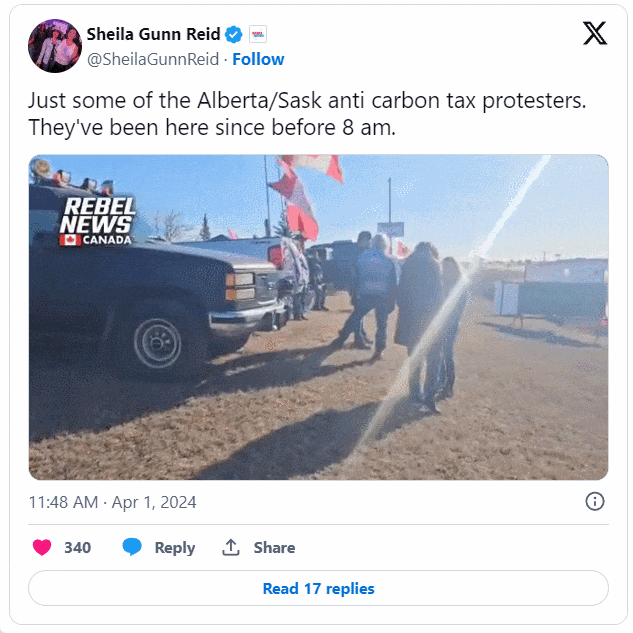Click the Reply label
This screenshot has width=633, height=633.
click(175, 548)
